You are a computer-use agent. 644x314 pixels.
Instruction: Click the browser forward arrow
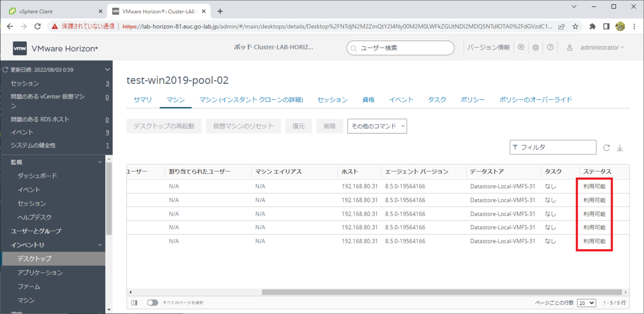click(24, 26)
